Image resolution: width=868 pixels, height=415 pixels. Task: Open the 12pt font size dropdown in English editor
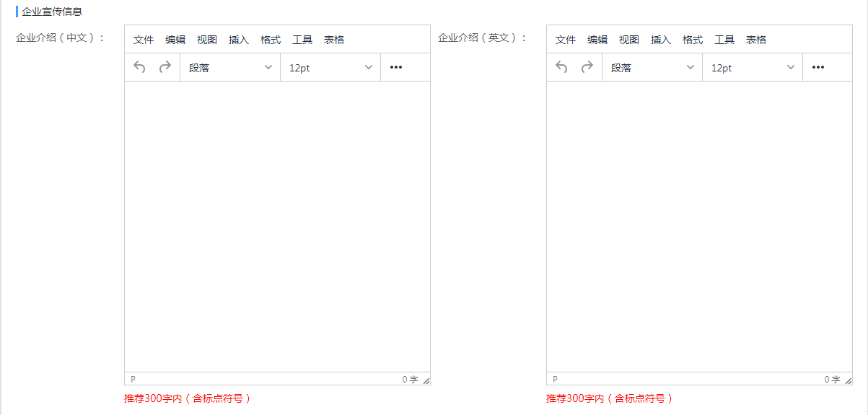pyautogui.click(x=753, y=67)
